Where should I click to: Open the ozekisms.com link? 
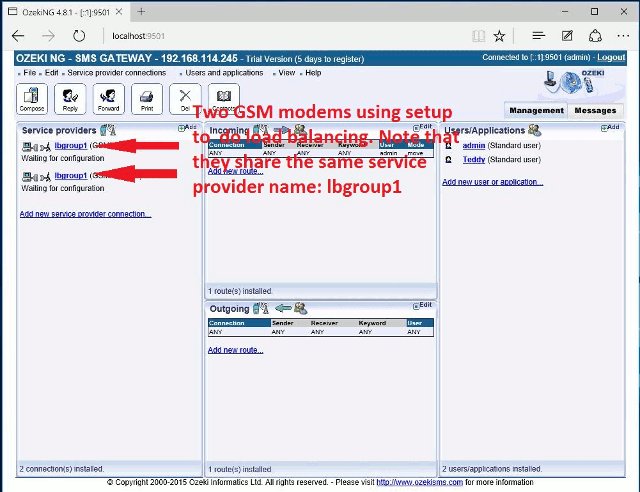point(420,482)
